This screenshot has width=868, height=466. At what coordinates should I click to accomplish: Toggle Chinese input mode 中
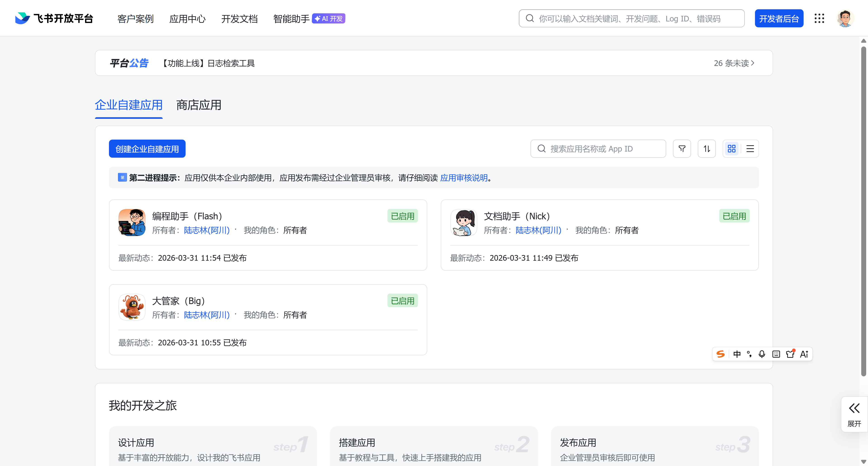[737, 354]
